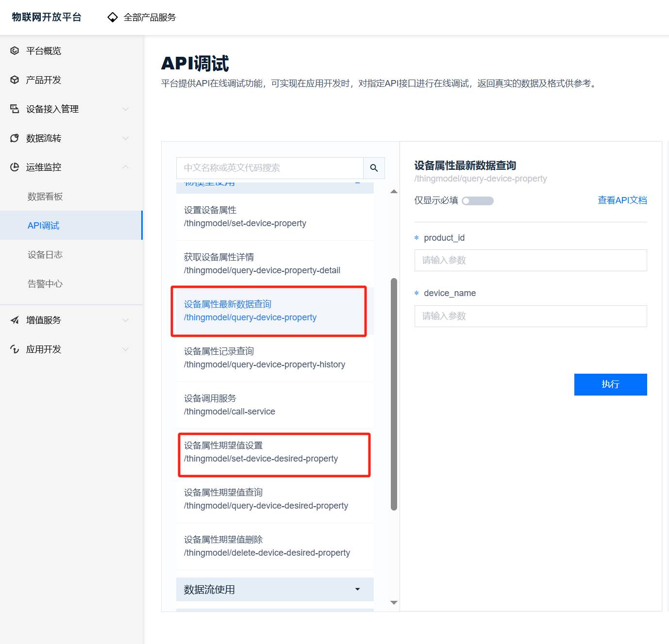Click the 产品开发 cube icon
Screen dimensions: 669x644
(15, 80)
